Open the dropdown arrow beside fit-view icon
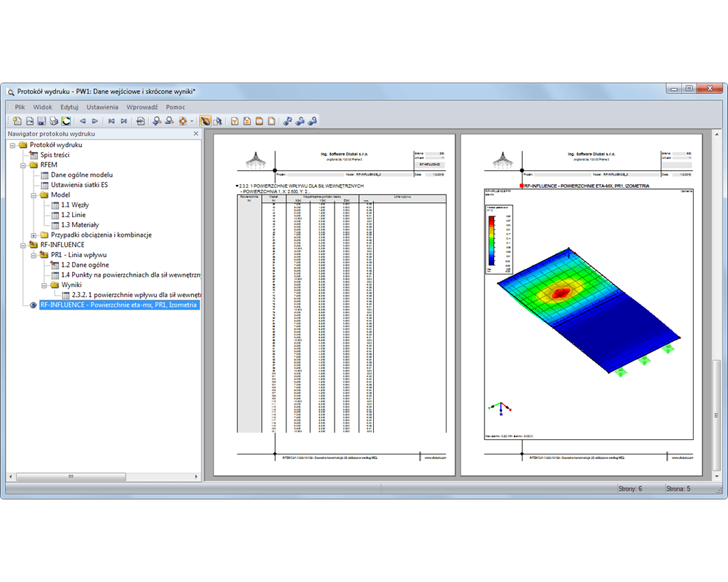This screenshot has width=728, height=582. 192,121
